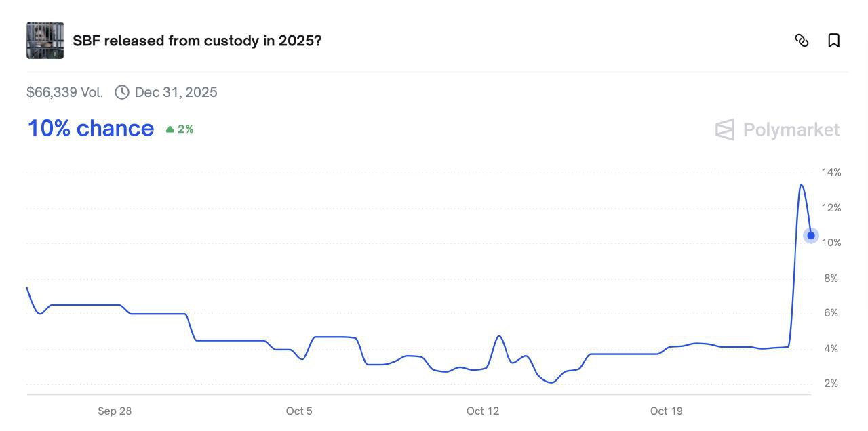Select the $66,339 Vol. label

tap(64, 92)
